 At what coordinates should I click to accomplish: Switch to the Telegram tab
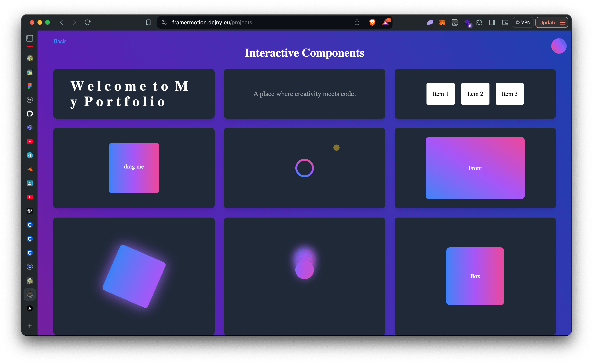[30, 155]
